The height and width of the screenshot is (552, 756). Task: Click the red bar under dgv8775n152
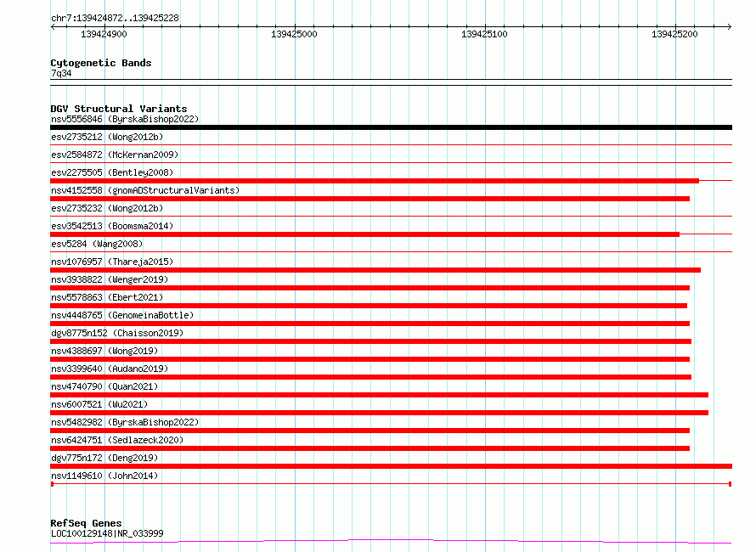(370, 341)
